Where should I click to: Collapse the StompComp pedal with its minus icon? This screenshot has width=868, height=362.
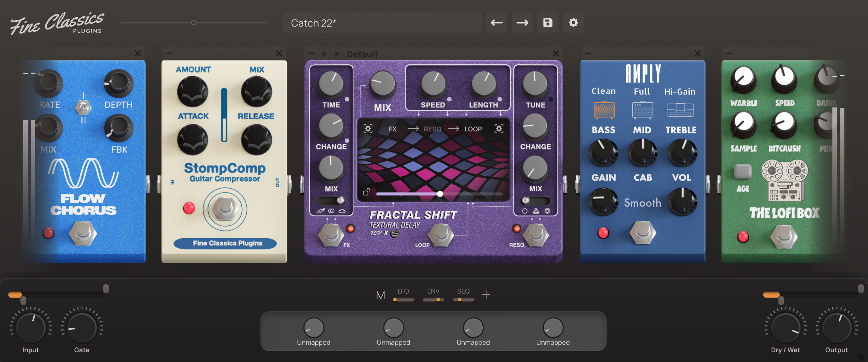coord(169,54)
